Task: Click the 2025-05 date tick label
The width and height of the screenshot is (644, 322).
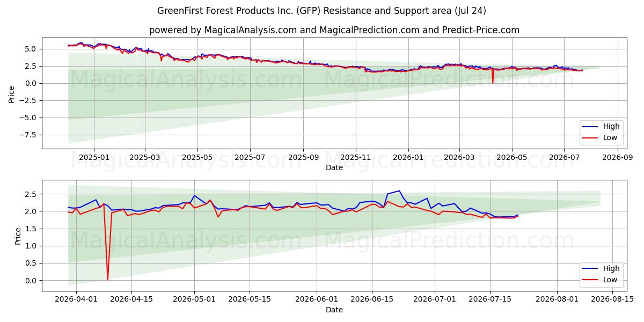Action: [x=197, y=158]
